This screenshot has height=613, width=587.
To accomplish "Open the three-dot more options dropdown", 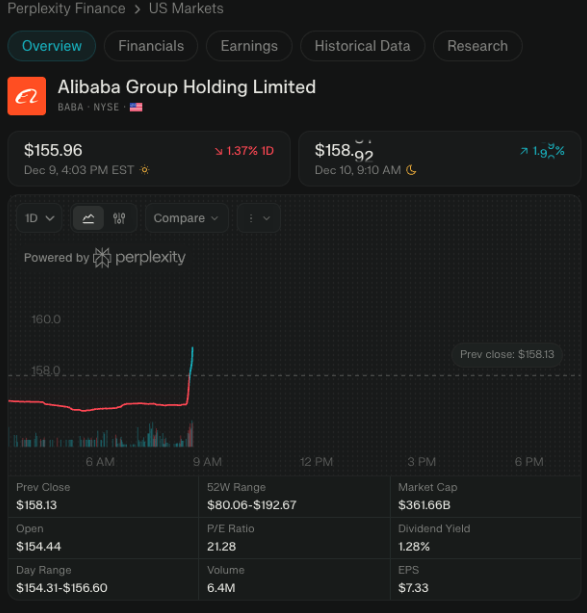I will tap(259, 218).
